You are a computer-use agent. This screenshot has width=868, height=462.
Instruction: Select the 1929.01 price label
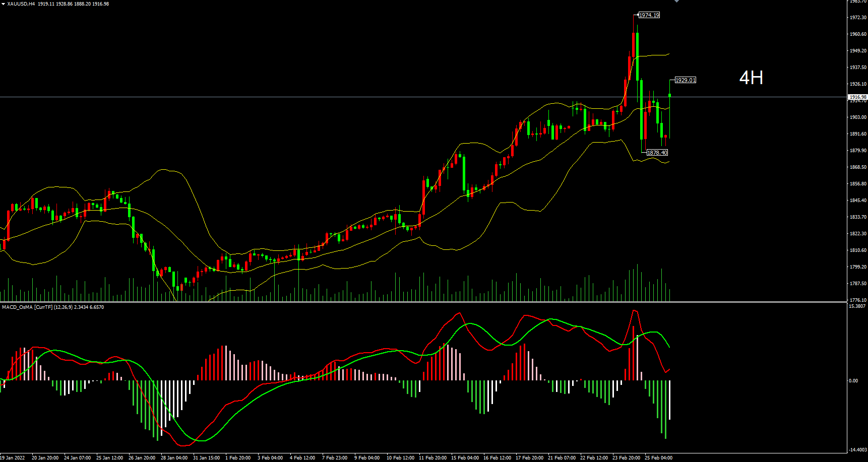coord(685,80)
